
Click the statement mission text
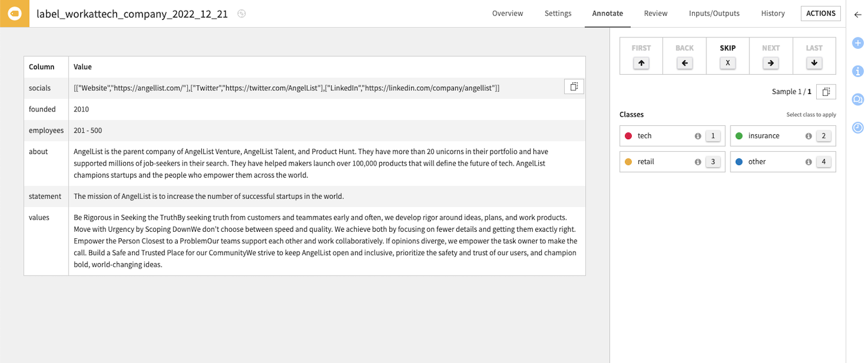[x=209, y=196]
